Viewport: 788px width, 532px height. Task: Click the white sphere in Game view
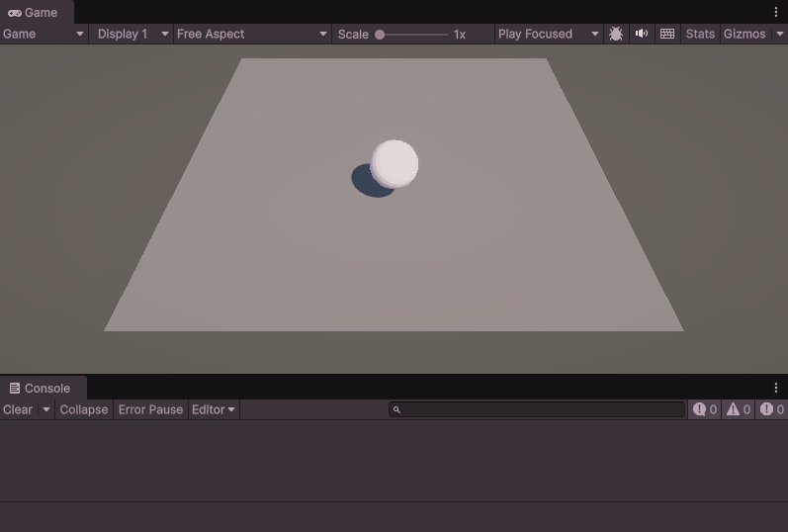[394, 164]
